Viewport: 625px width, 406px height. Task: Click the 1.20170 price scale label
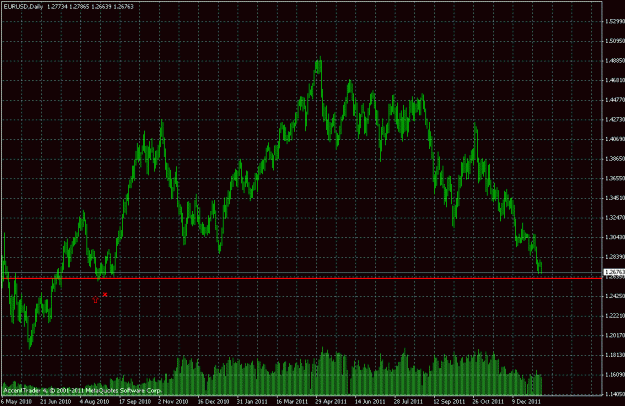click(615, 335)
